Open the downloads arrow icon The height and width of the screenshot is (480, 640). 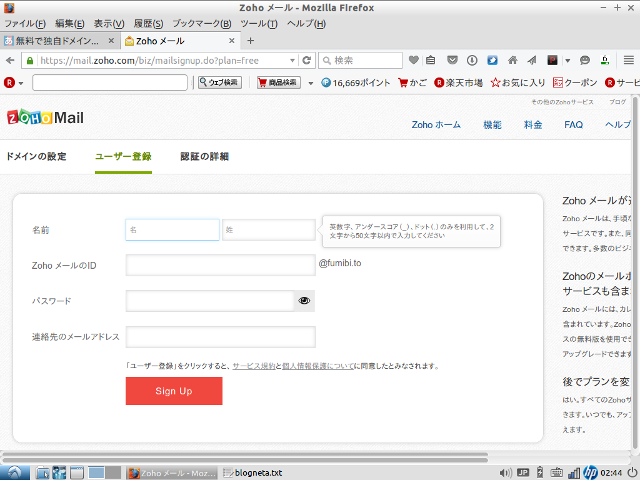(x=472, y=60)
